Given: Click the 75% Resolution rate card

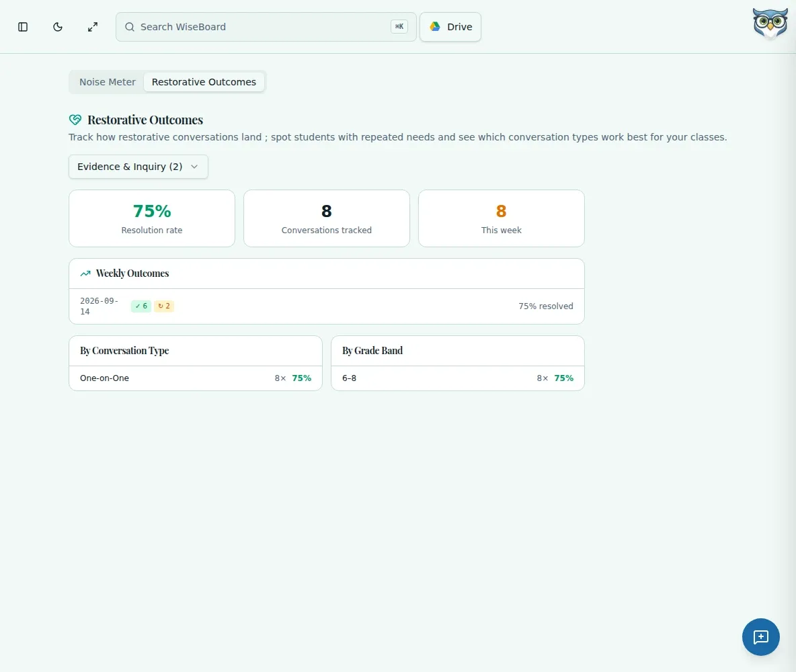Looking at the screenshot, I should (x=152, y=218).
